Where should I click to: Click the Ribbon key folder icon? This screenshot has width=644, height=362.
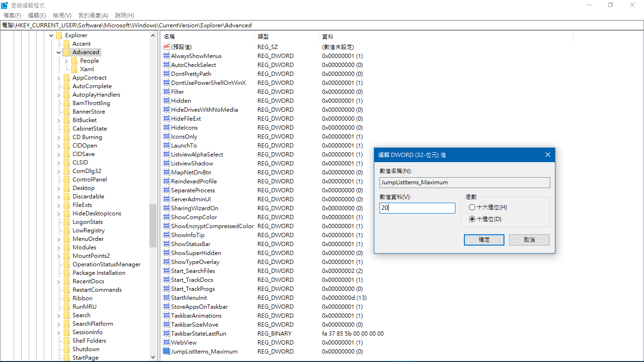coord(66,298)
